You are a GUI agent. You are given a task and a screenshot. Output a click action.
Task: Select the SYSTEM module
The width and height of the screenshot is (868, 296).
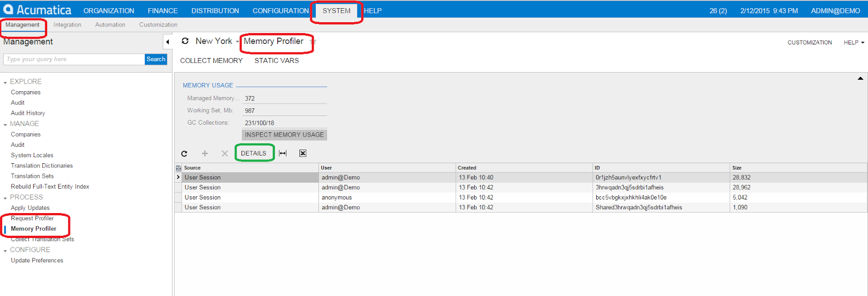(336, 10)
